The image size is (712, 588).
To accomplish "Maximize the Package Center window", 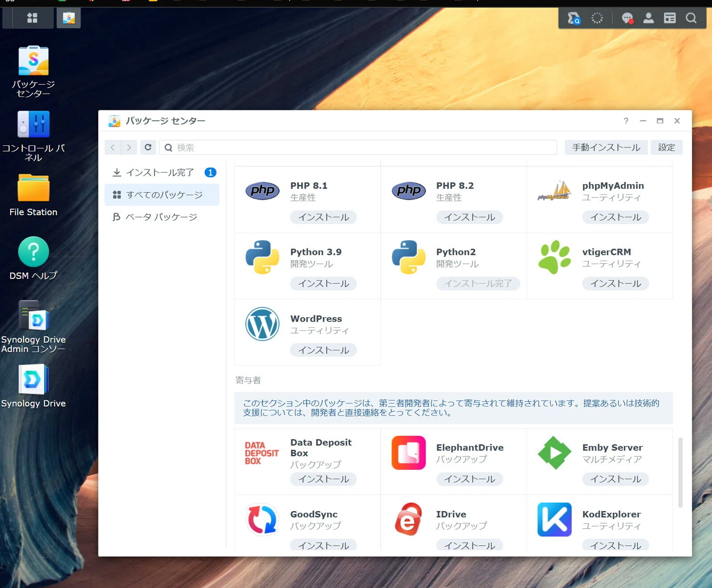I will point(660,121).
